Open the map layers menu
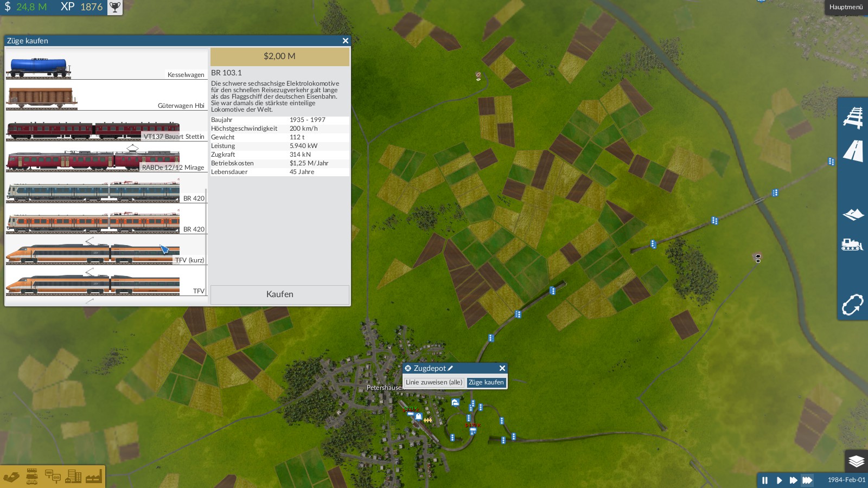868x488 pixels. click(x=856, y=461)
